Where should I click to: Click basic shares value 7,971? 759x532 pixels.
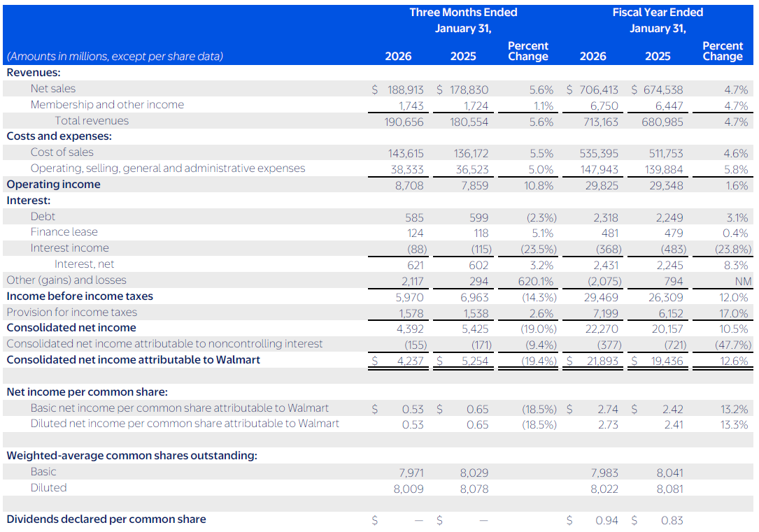click(411, 473)
